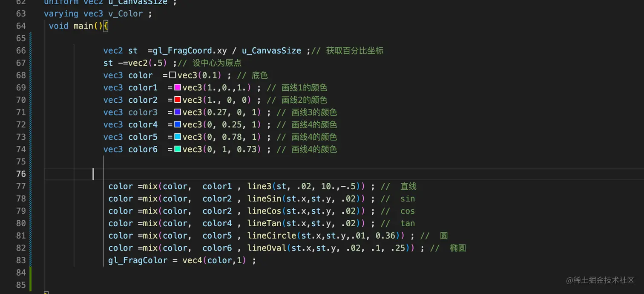Open the dark swatch for vec3(0.1)
The width and height of the screenshot is (644, 294).
(172, 75)
